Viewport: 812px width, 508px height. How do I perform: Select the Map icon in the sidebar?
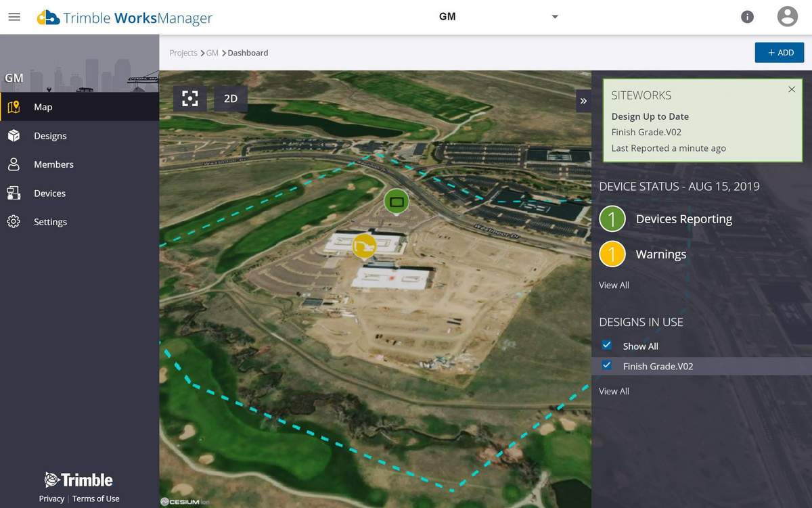(x=14, y=106)
